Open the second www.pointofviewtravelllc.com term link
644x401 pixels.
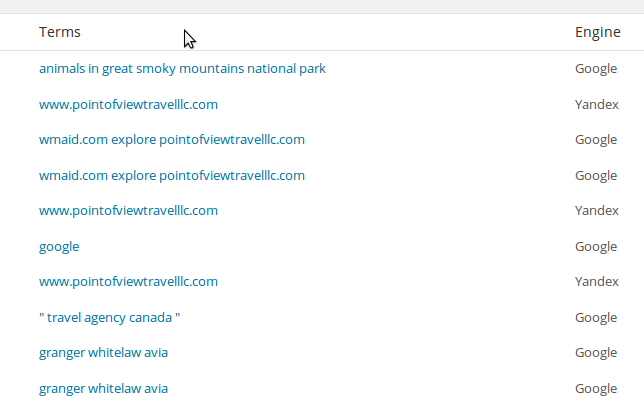tap(128, 211)
